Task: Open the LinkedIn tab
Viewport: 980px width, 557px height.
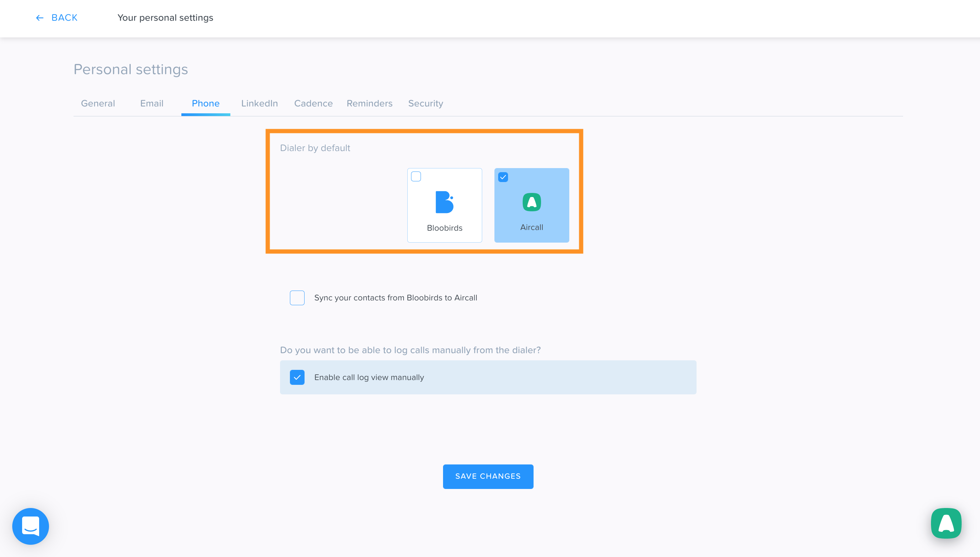Action: pyautogui.click(x=259, y=103)
